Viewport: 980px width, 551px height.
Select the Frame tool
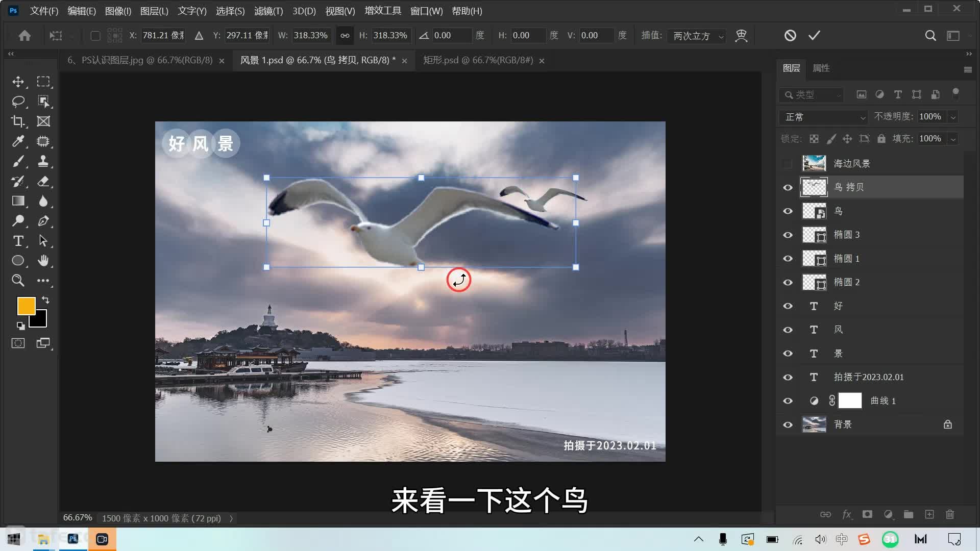pyautogui.click(x=43, y=121)
